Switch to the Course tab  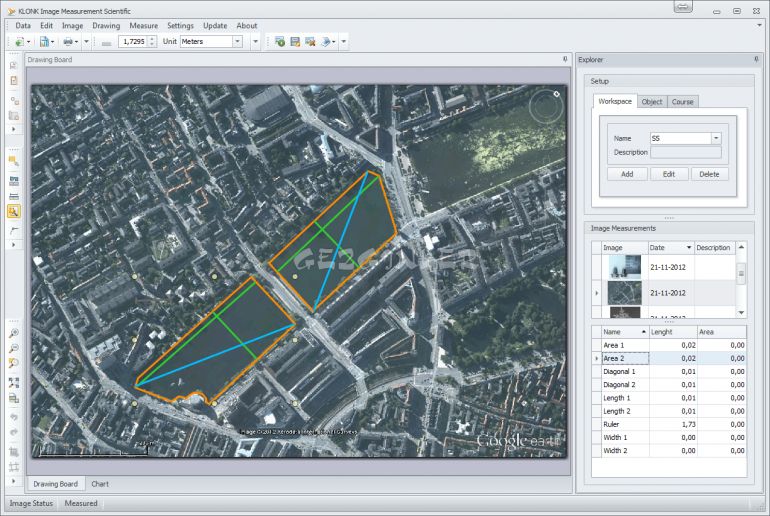click(x=683, y=102)
